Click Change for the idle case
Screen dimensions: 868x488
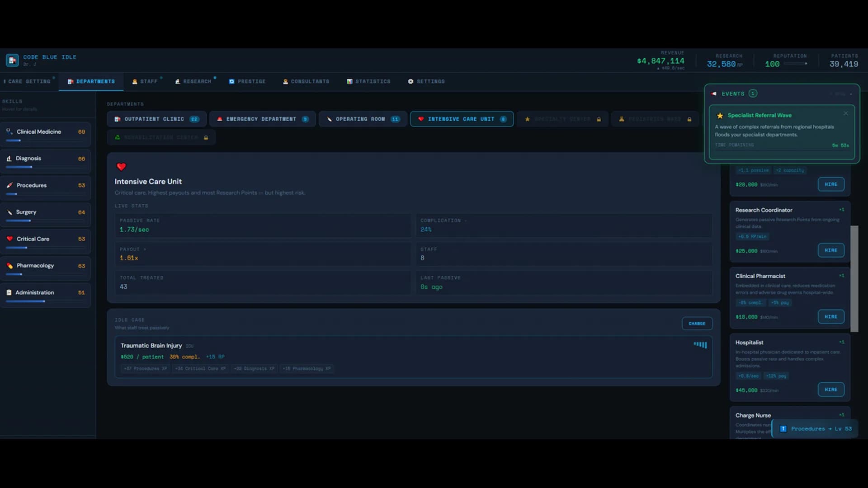point(697,324)
